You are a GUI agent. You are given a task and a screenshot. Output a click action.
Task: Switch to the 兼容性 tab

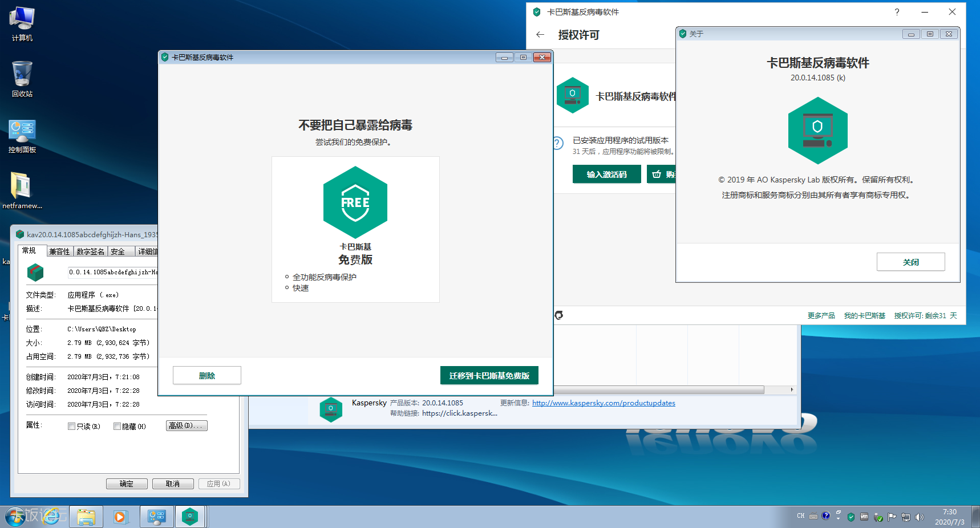[x=59, y=251]
